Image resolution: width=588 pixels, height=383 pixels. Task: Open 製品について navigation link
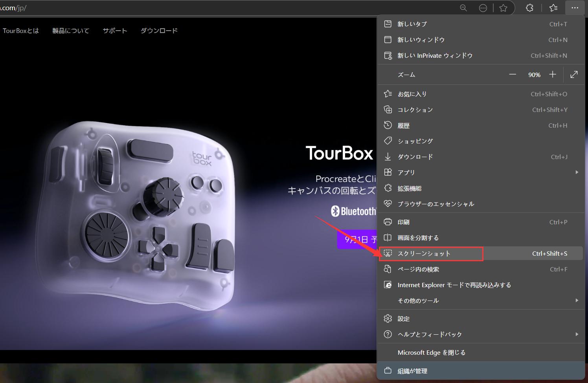[71, 31]
